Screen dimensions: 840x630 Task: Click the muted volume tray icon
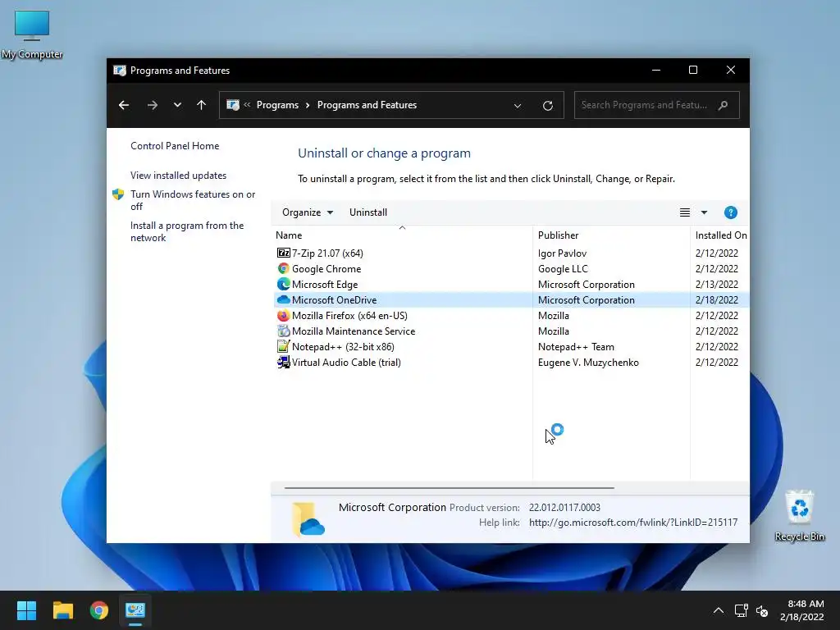pos(762,610)
